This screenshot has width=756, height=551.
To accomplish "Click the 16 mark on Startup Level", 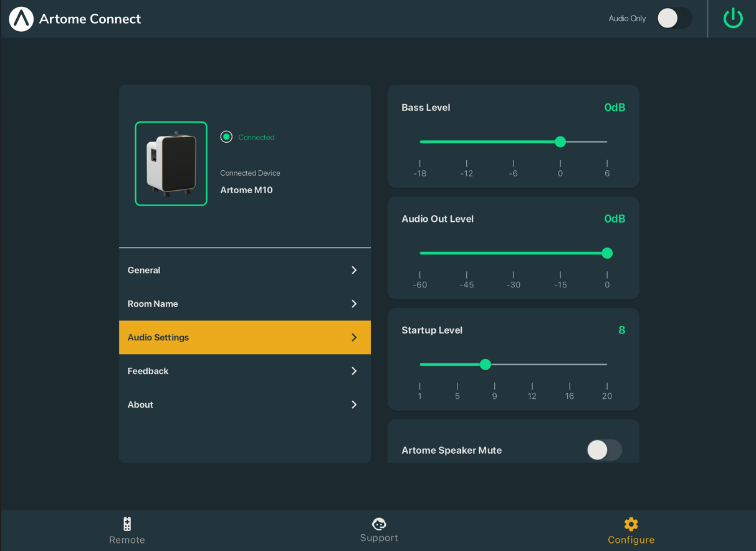I will pyautogui.click(x=570, y=396).
